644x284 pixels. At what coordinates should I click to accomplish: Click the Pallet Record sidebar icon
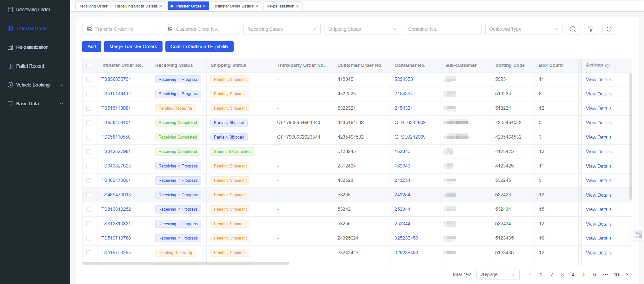tap(10, 66)
